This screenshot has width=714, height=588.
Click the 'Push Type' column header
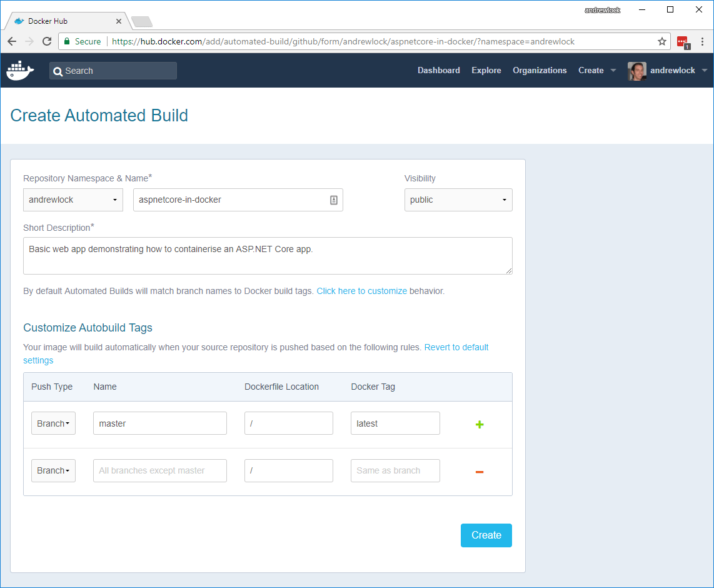(x=52, y=387)
